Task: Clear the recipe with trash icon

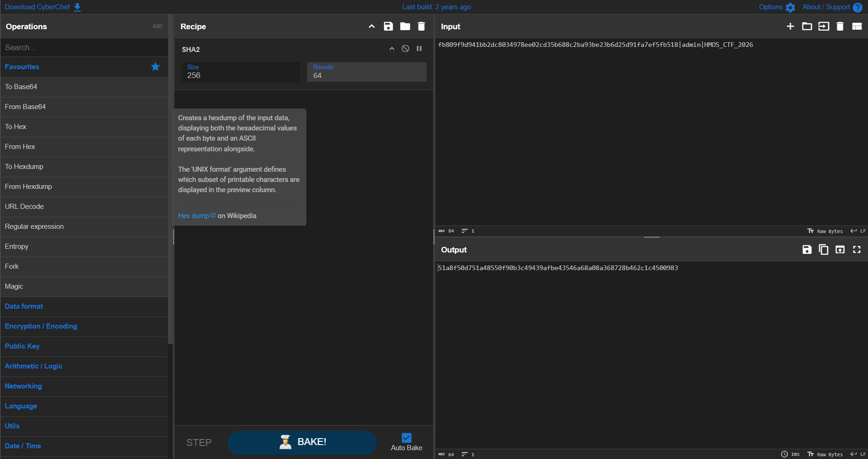Action: pyautogui.click(x=421, y=26)
